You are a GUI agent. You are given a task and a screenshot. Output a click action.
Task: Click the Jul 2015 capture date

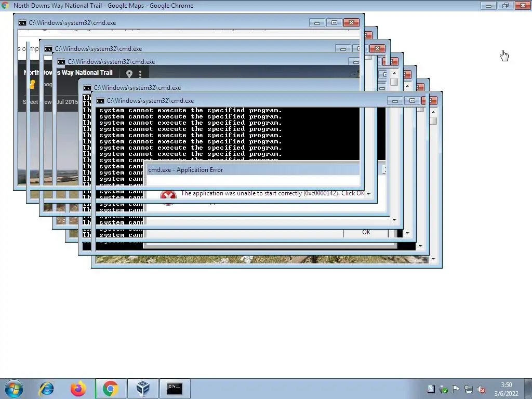tap(67, 102)
